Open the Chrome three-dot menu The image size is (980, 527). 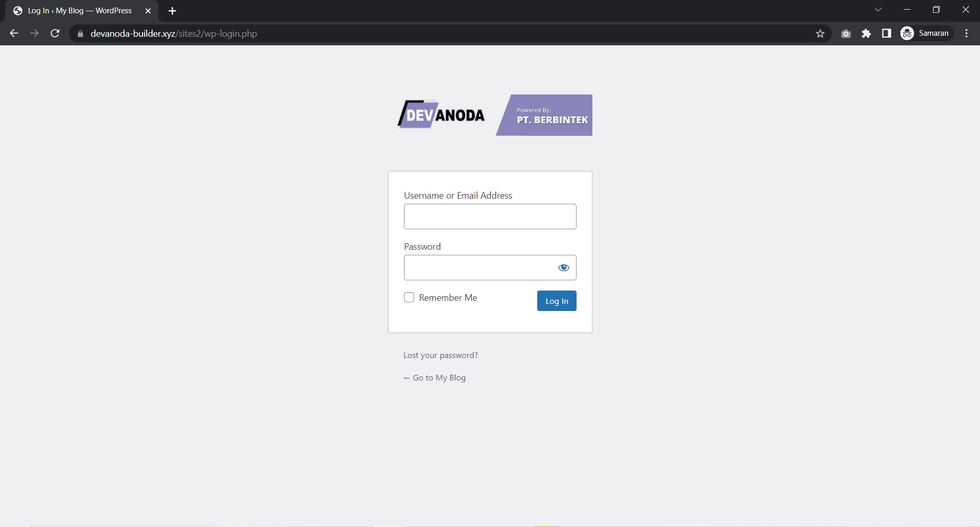pos(966,33)
